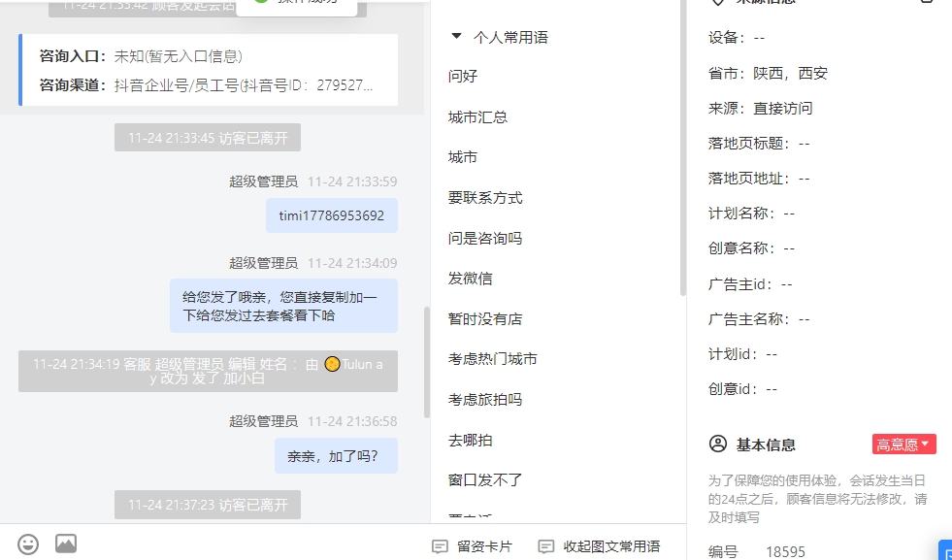Click the 24点之后 edit notice text

coord(818,499)
